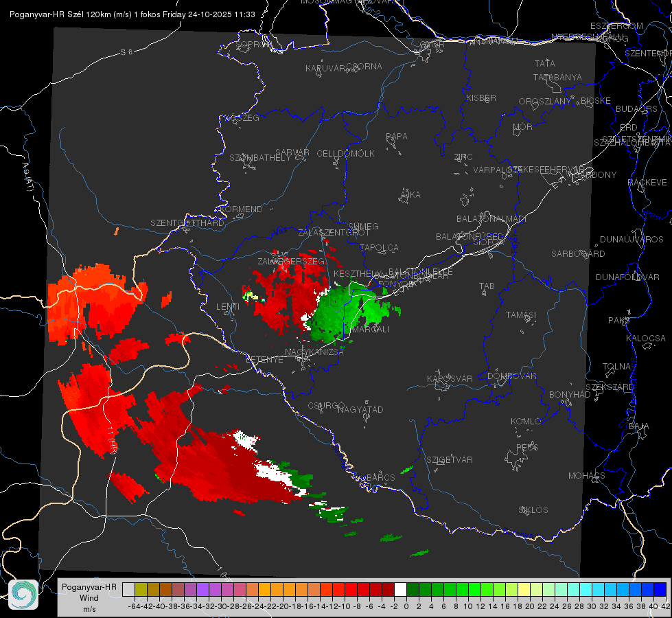Screen dimensions: 672x618
Task: Click the ZALASZENTGROT city label
Action: pyautogui.click(x=334, y=233)
